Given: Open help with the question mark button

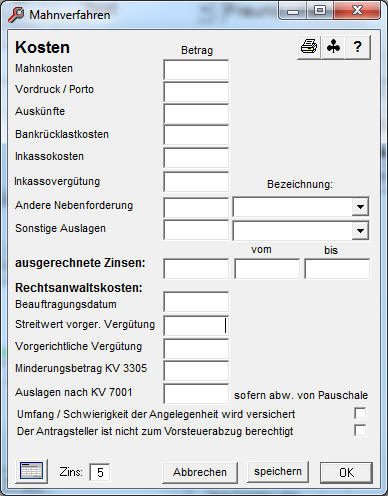Looking at the screenshot, I should (358, 47).
